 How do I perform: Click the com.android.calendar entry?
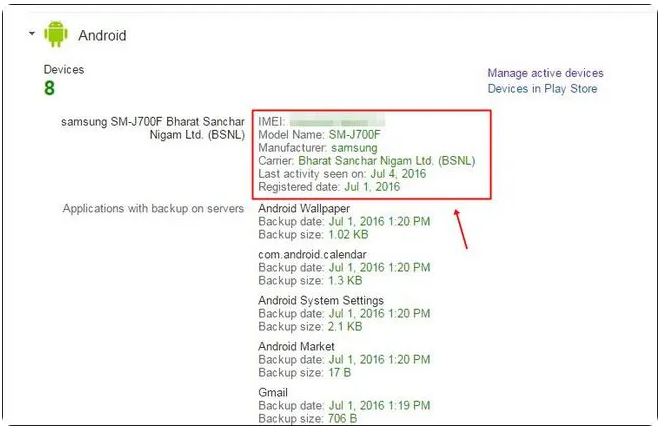point(312,255)
